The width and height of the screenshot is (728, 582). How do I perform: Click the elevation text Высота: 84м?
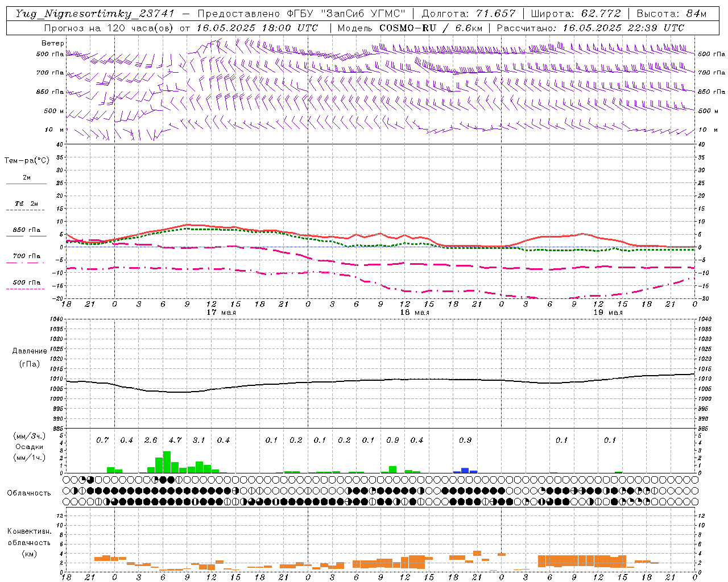point(672,14)
